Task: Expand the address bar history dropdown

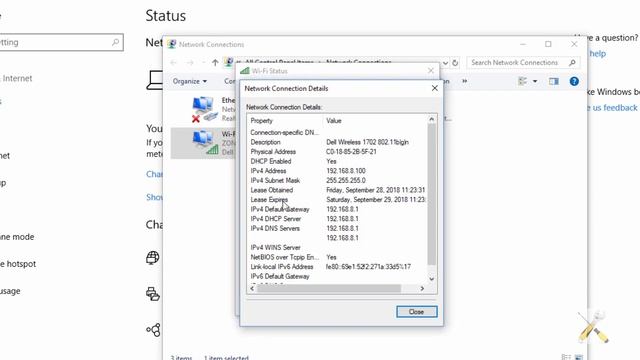Action: pos(445,63)
